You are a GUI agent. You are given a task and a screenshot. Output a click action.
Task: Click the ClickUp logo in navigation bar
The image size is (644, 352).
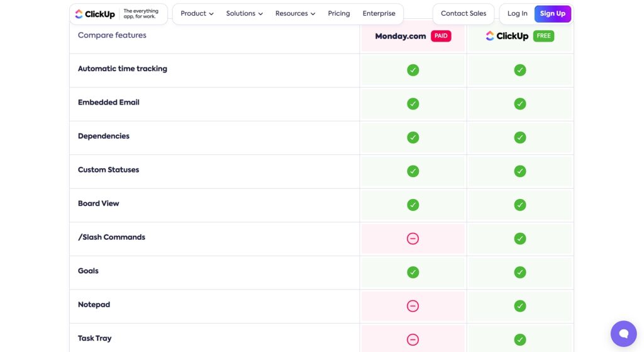95,14
